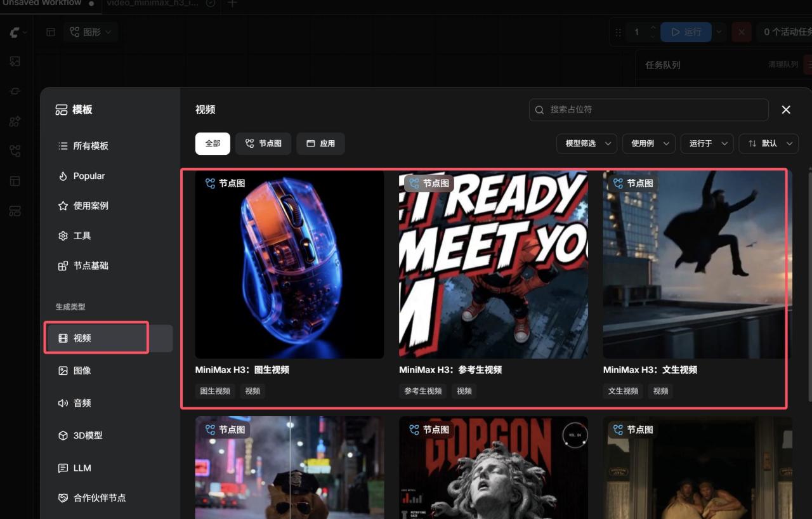Click the MiniMax H3：参考生视频 title

pos(450,370)
